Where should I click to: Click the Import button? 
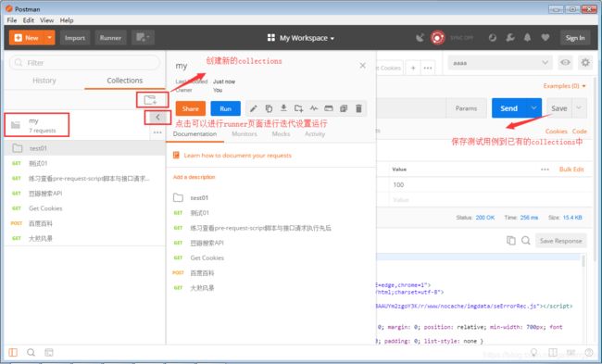(75, 38)
